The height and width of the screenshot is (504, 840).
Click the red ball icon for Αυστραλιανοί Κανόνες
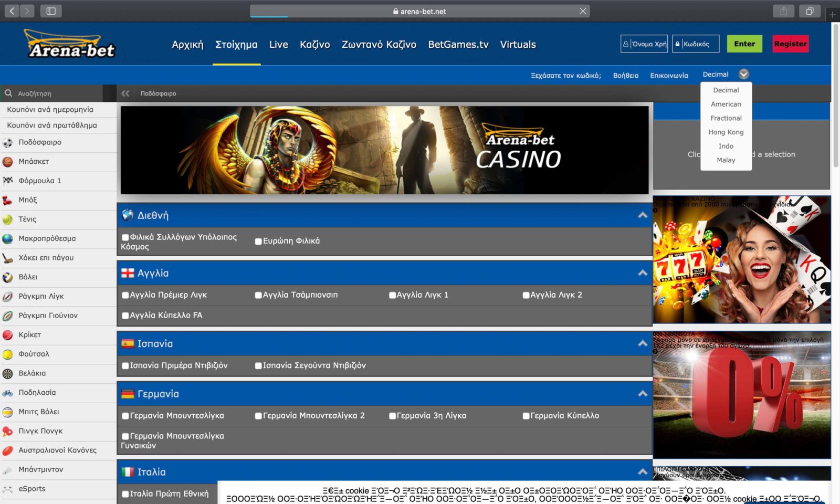tap(8, 450)
